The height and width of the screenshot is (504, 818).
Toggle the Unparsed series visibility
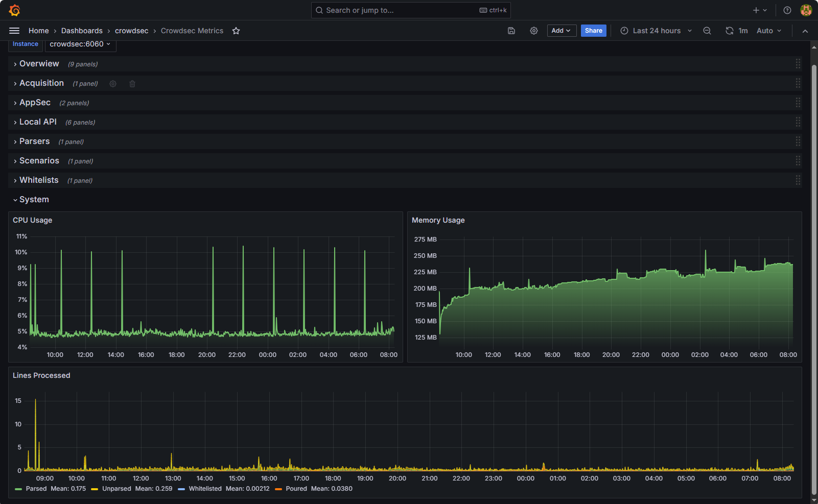click(116, 488)
